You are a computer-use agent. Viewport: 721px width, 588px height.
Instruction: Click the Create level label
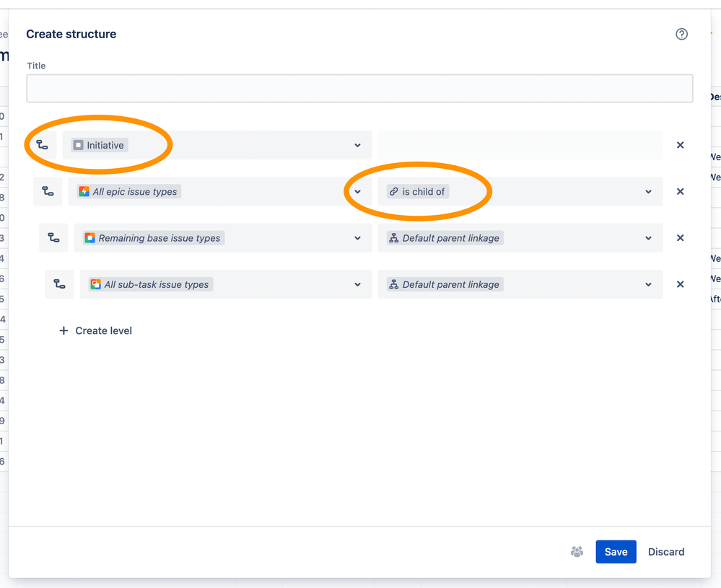[x=103, y=330]
